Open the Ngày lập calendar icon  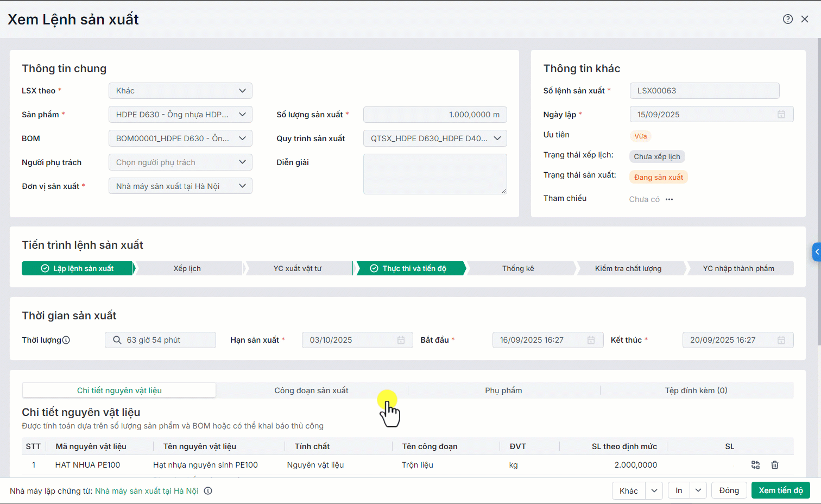pyautogui.click(x=781, y=115)
